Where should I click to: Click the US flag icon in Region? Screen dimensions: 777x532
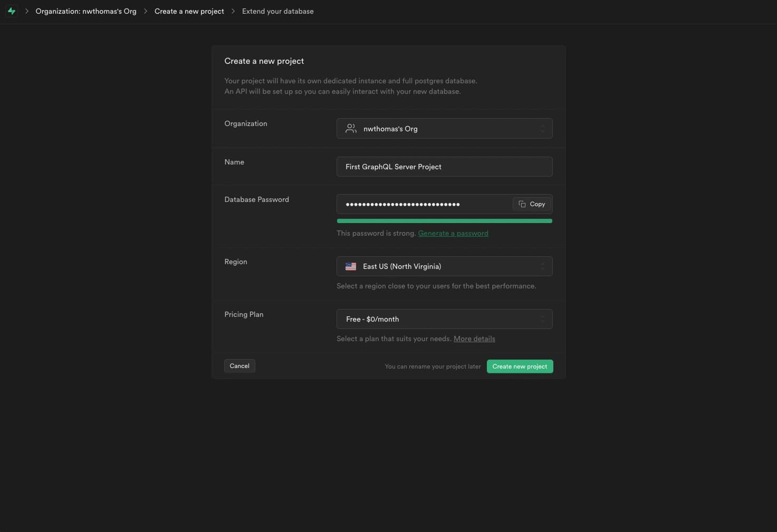pos(351,267)
